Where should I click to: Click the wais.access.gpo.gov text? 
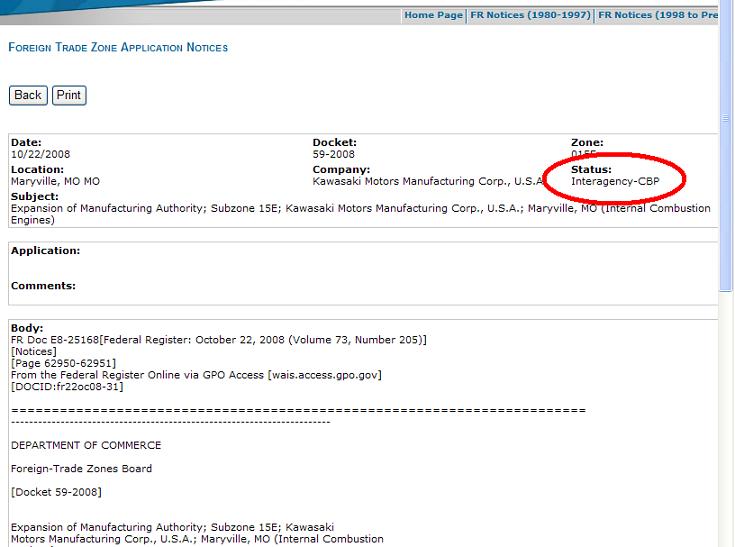point(325,375)
